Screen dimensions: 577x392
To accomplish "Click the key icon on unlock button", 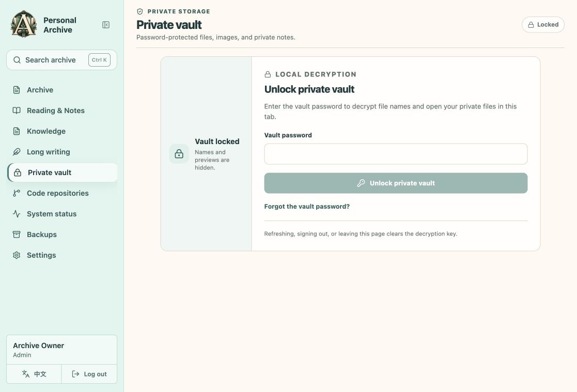I will [x=361, y=183].
